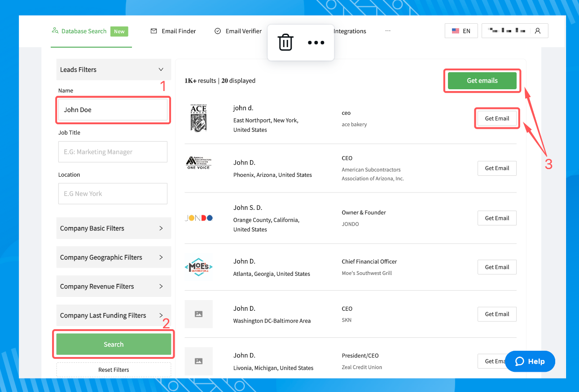Open the EN language selector
The image size is (579, 392).
pos(461,31)
